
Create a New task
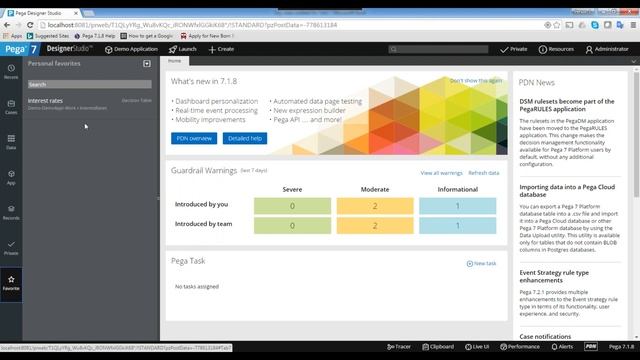point(482,264)
